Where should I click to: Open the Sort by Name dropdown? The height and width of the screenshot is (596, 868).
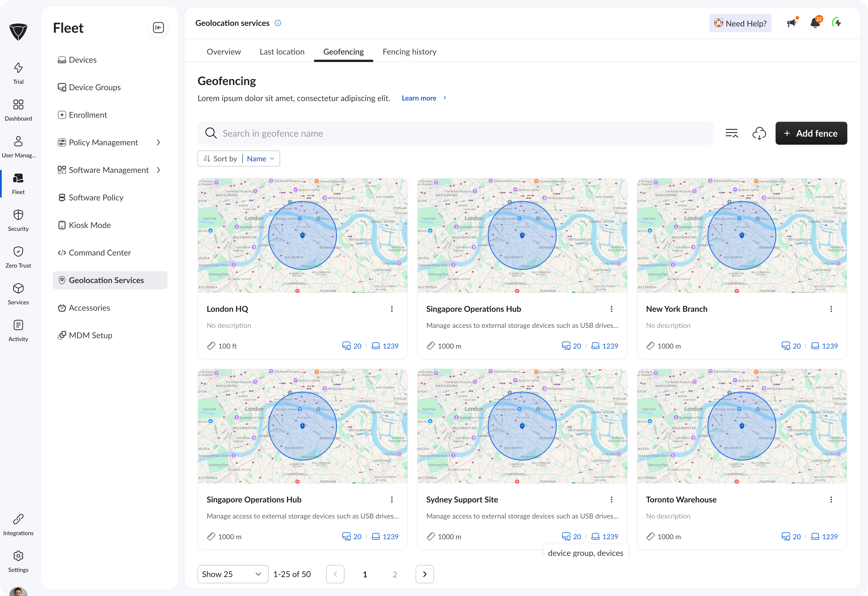coord(239,159)
